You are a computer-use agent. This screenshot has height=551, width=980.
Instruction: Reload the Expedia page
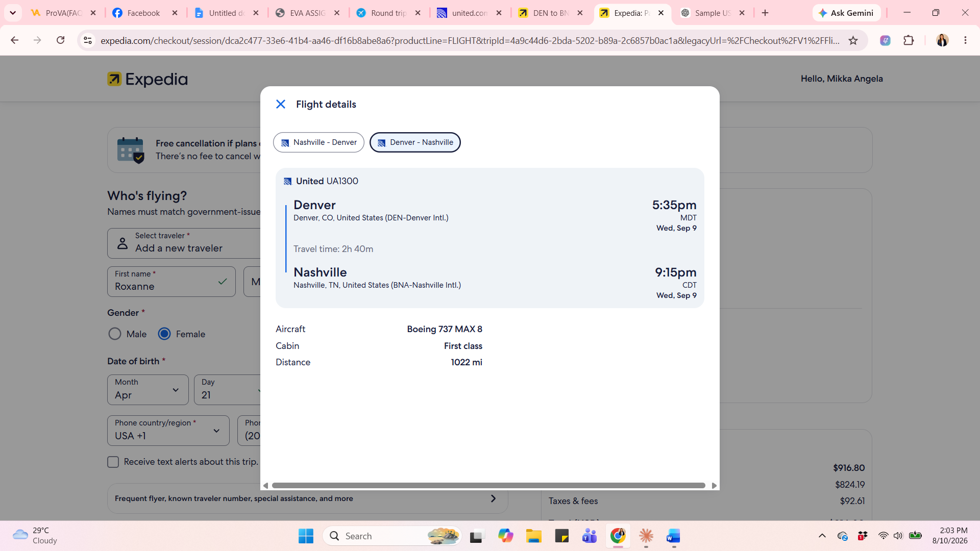pos(60,40)
